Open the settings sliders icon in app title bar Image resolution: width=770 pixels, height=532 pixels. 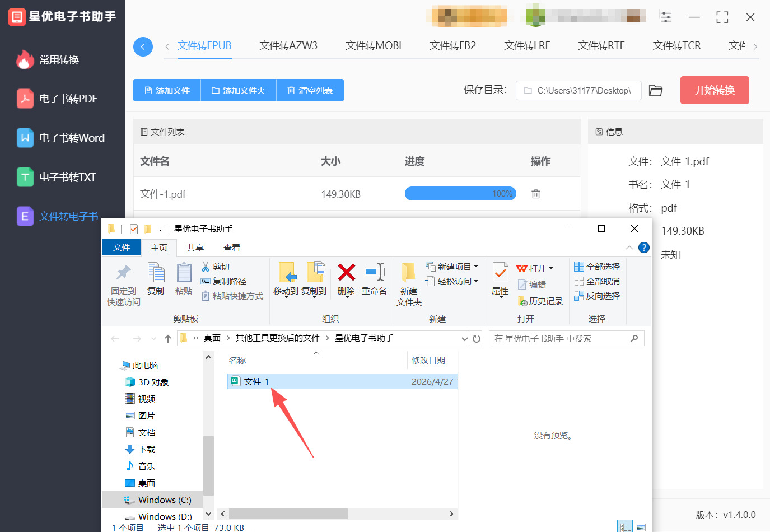click(666, 17)
